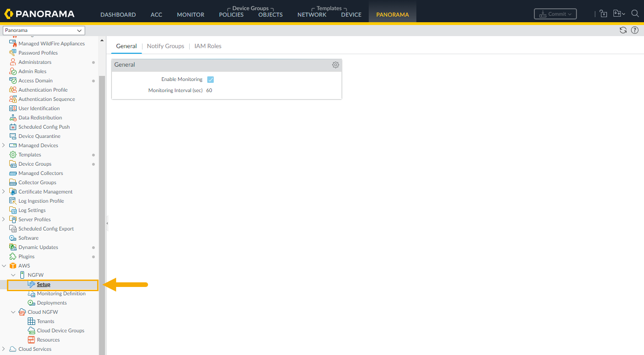Click the Tenants grid icon
The height and width of the screenshot is (355, 644).
pyautogui.click(x=31, y=321)
